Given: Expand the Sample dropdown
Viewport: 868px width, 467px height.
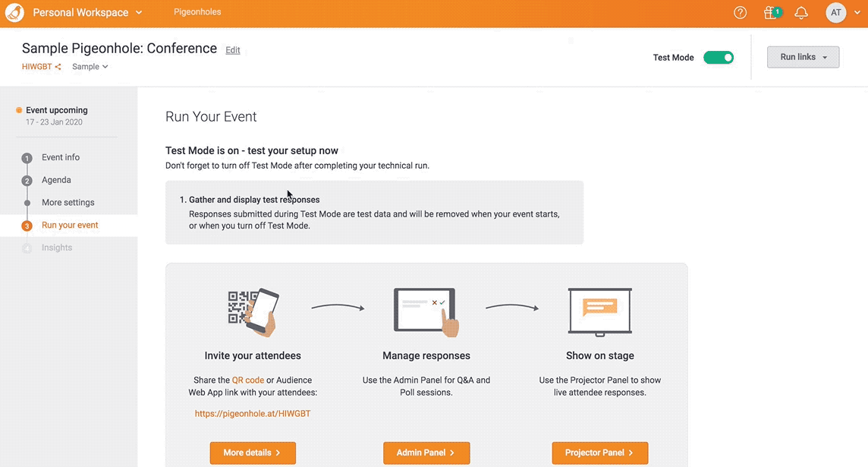Looking at the screenshot, I should tap(90, 67).
